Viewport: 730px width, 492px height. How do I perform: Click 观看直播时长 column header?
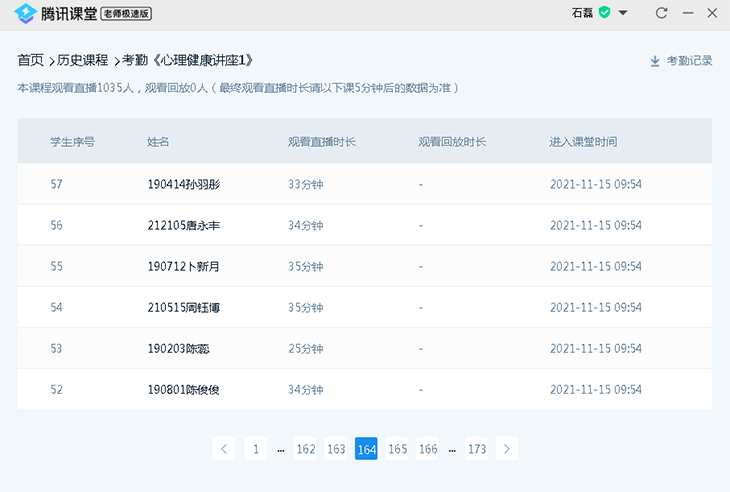tap(322, 142)
